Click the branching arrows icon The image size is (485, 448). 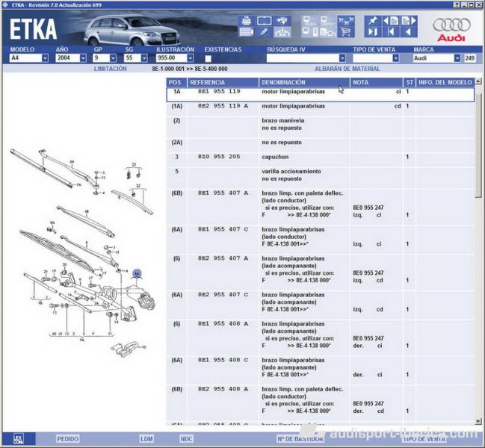tap(282, 32)
